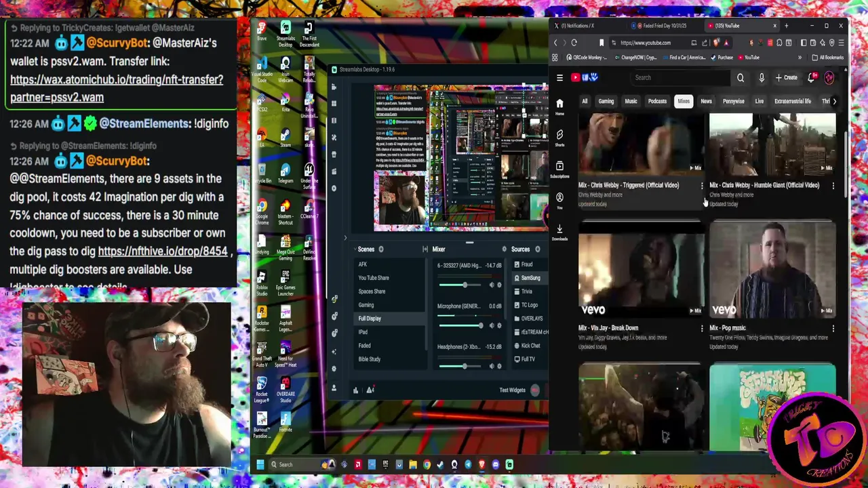Mute the Headphones mixer channel
Viewport: 868px width, 488px height.
492,367
